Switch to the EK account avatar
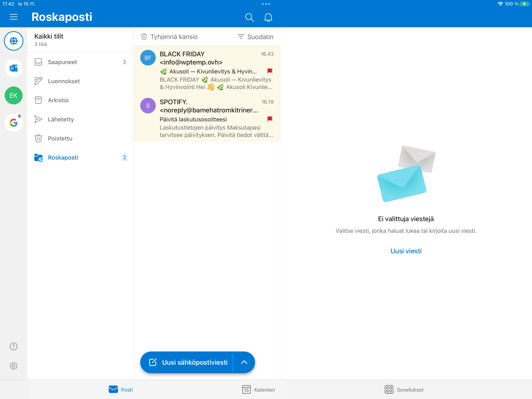The width and height of the screenshot is (532, 399). pos(13,95)
